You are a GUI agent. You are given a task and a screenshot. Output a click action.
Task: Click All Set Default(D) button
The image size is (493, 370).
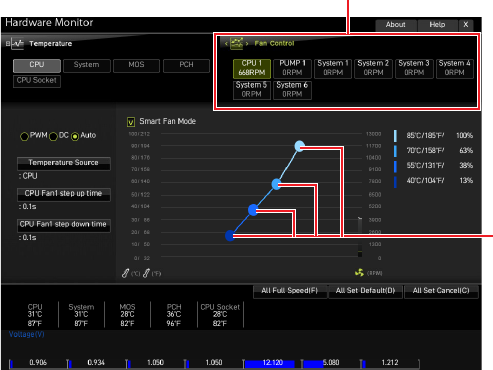[x=365, y=291]
